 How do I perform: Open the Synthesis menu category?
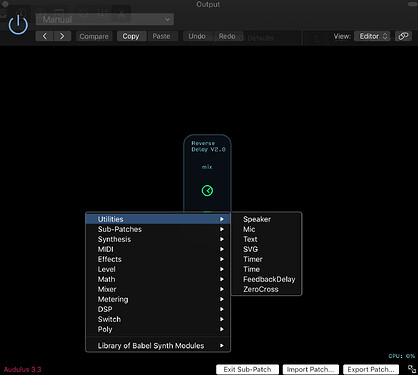158,239
